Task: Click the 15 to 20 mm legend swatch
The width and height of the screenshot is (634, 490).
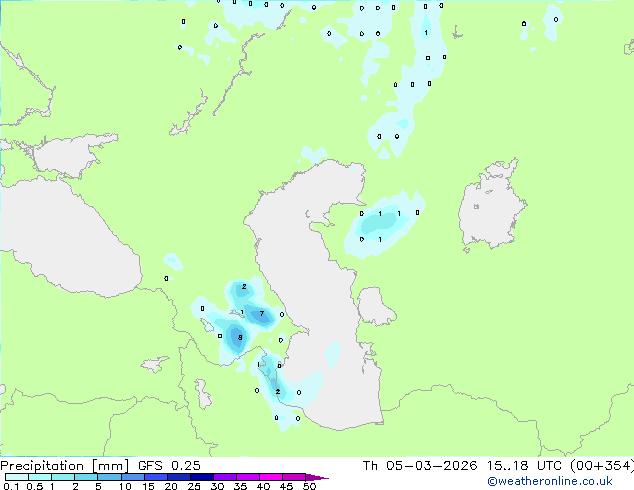Action: click(x=155, y=477)
